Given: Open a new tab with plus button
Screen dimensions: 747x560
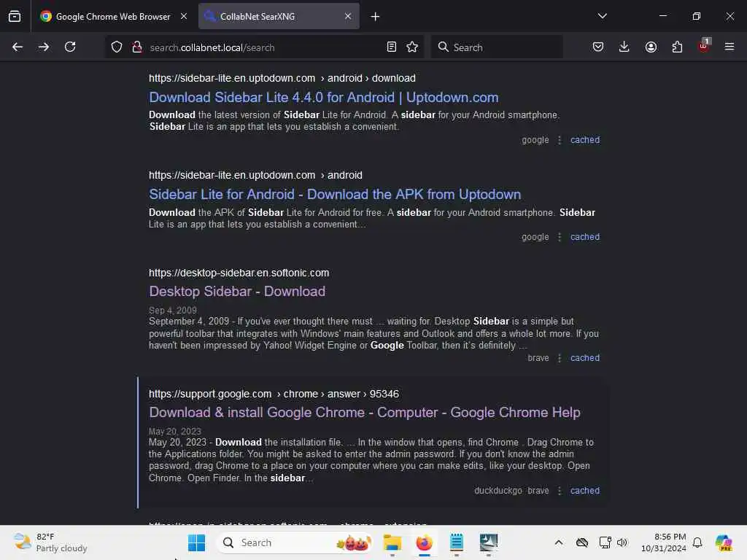Looking at the screenshot, I should point(376,17).
